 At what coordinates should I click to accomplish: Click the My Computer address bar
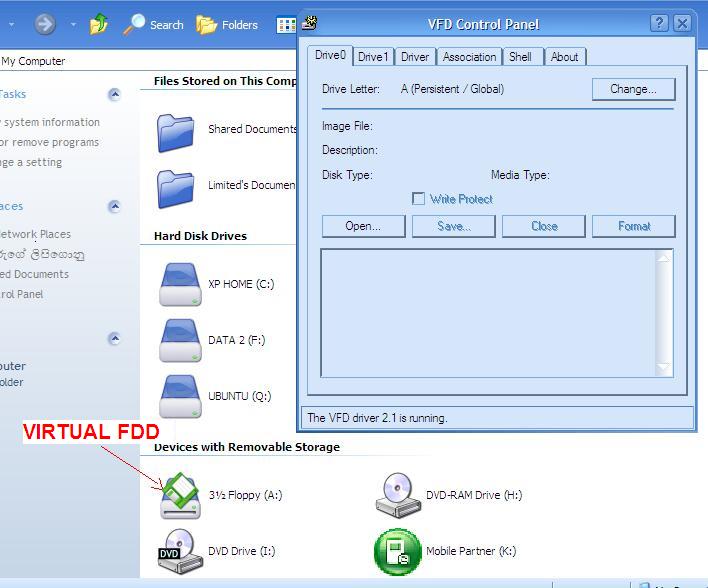[x=148, y=61]
